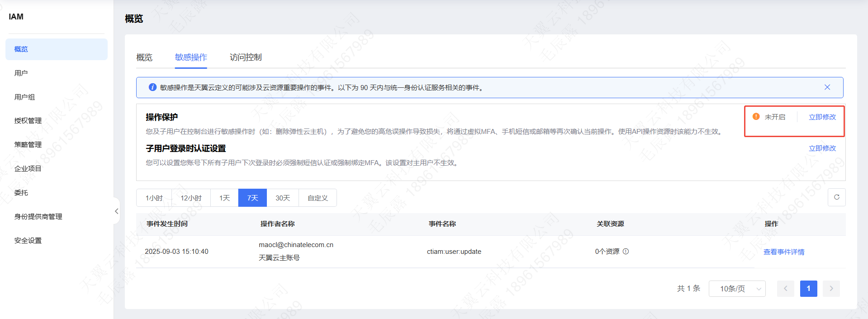
Task: Click 立即修改 for 子用户登录时认证设置
Action: (822, 148)
